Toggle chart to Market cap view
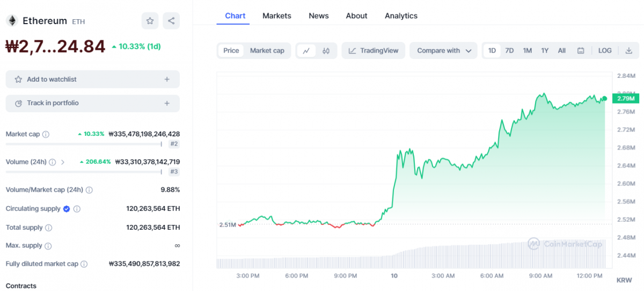Image resolution: width=644 pixels, height=291 pixels. pos(267,50)
